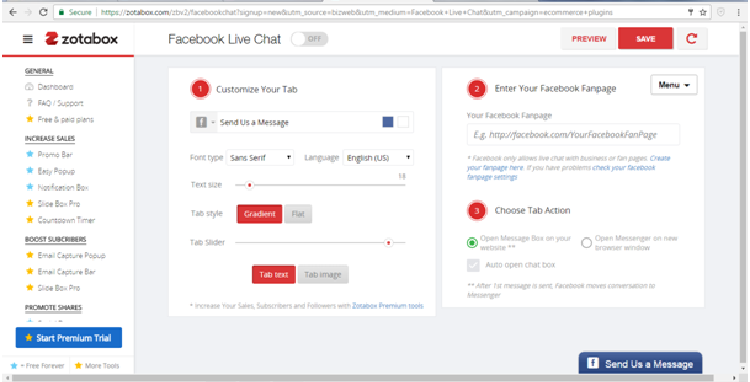
Task: Click the blue star icon next to Promo Bar
Action: pos(30,154)
